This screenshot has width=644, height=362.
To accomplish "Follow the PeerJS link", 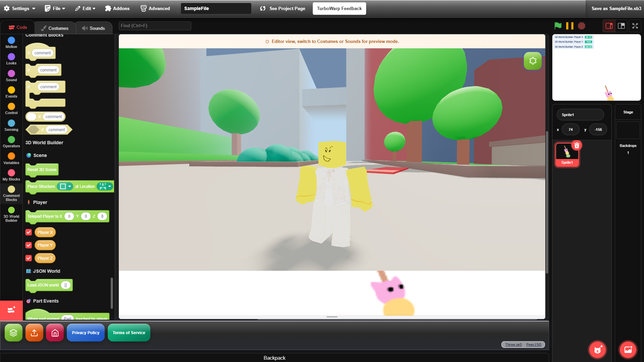I will [534, 345].
